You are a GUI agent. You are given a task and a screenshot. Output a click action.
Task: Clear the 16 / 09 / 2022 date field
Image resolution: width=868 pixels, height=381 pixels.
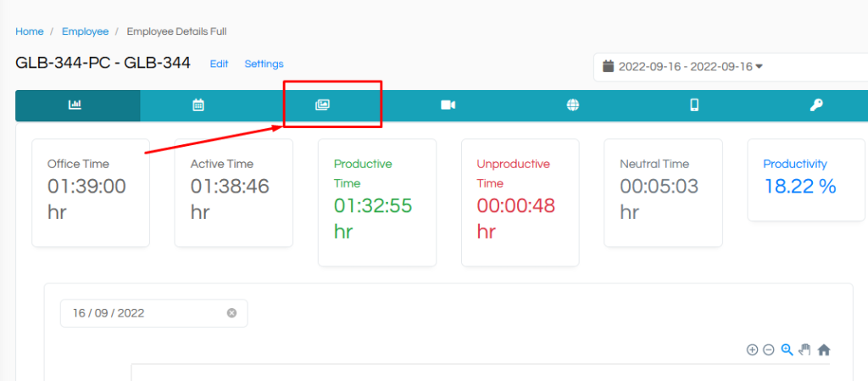coord(231,313)
